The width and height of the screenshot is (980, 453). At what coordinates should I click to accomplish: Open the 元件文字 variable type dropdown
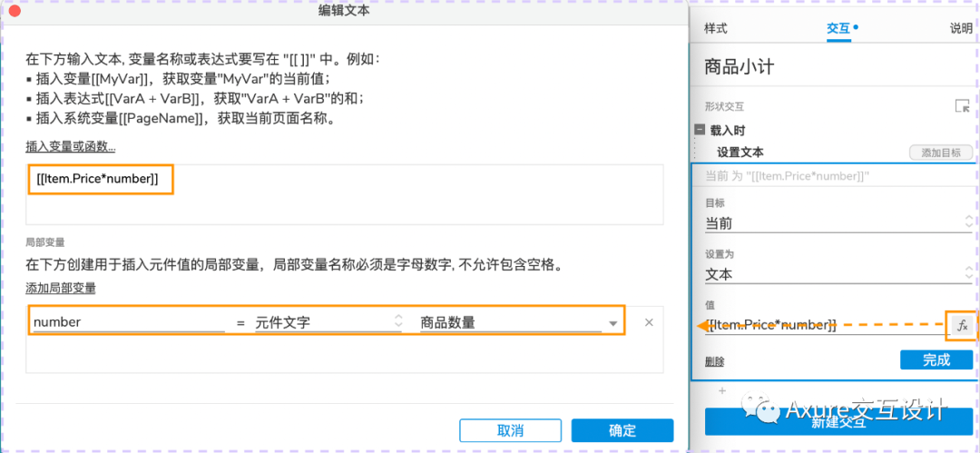328,323
